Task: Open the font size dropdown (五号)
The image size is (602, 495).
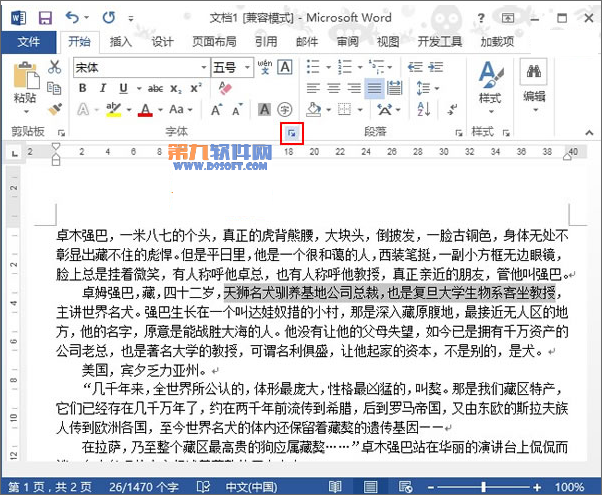Action: click(x=248, y=68)
